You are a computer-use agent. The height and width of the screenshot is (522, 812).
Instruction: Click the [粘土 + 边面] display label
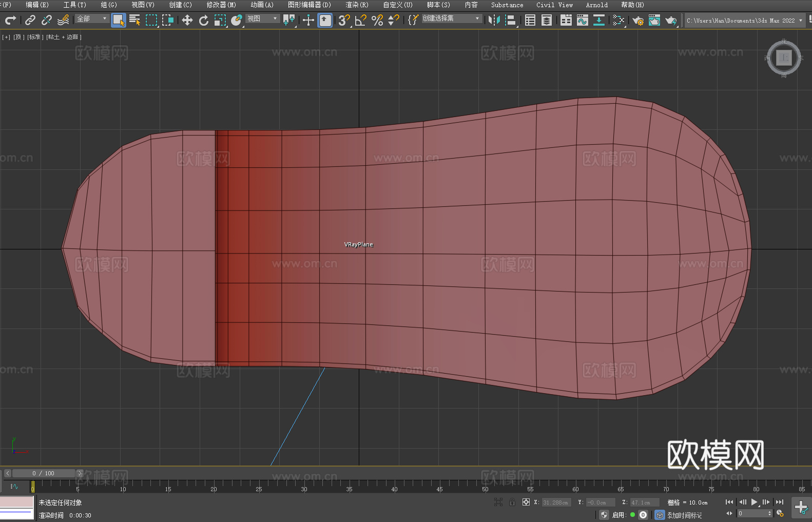tap(64, 37)
